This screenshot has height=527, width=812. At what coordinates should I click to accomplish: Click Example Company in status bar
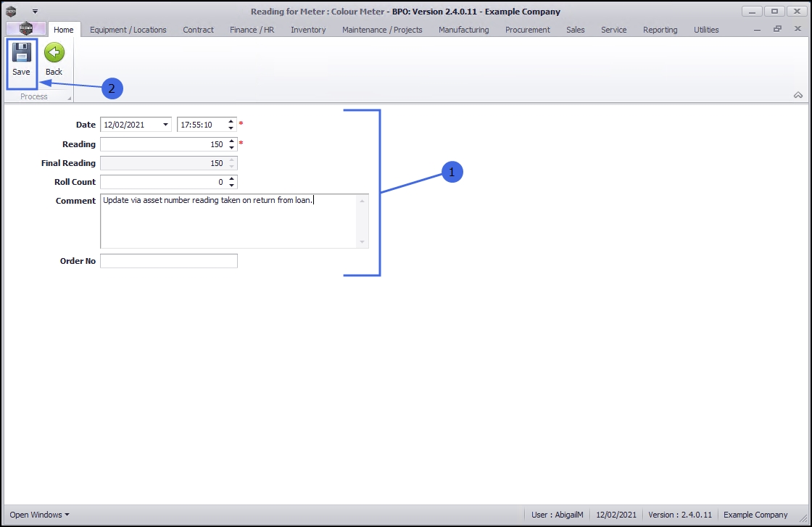click(x=755, y=515)
